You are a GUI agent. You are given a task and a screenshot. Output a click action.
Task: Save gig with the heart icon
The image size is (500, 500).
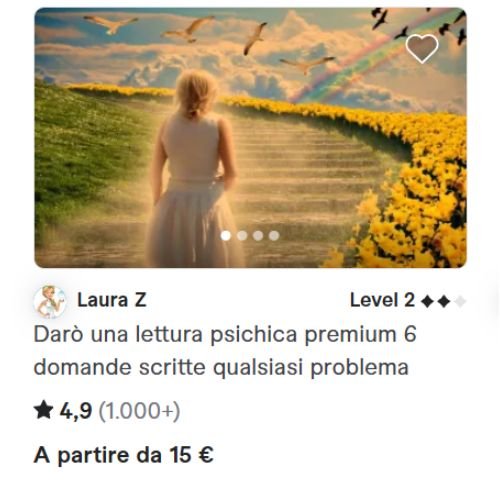[422, 49]
